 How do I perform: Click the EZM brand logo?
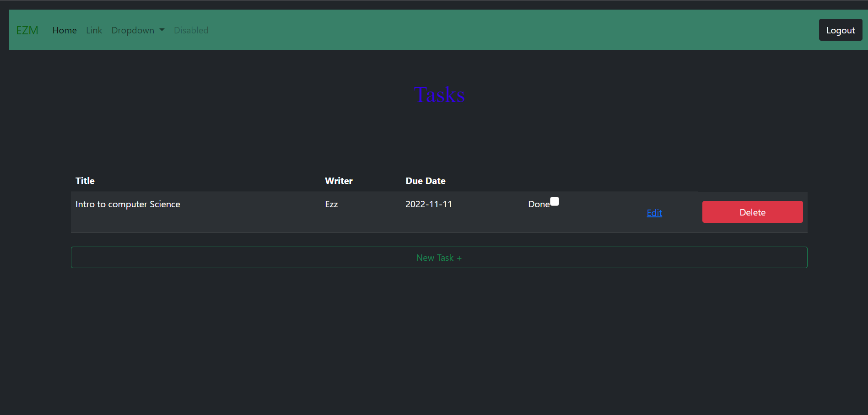(27, 30)
